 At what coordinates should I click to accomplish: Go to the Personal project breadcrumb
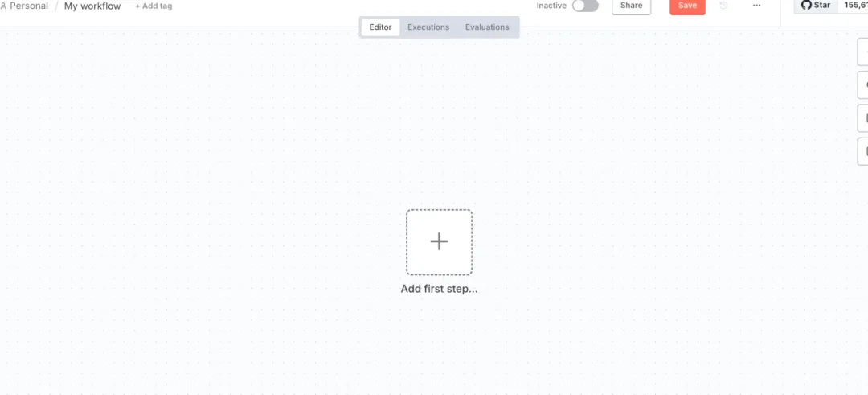pos(29,6)
